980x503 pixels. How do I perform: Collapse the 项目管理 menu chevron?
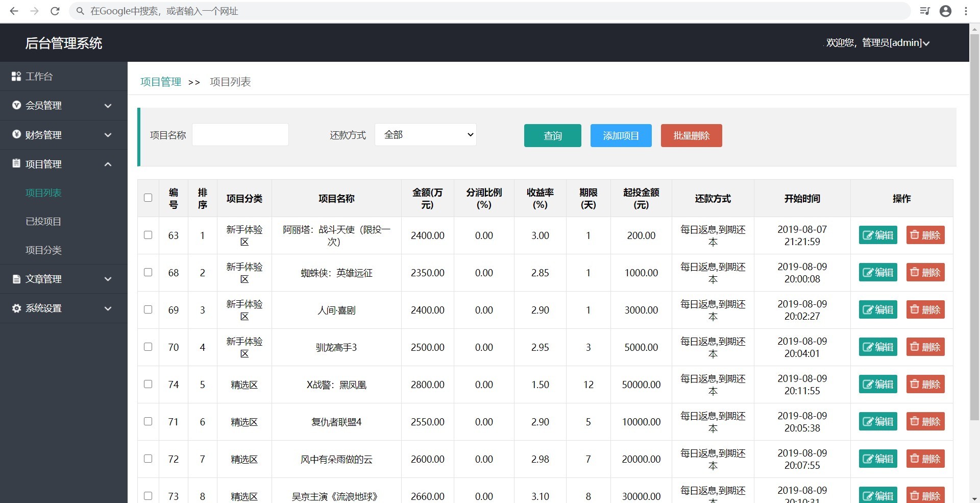point(108,164)
